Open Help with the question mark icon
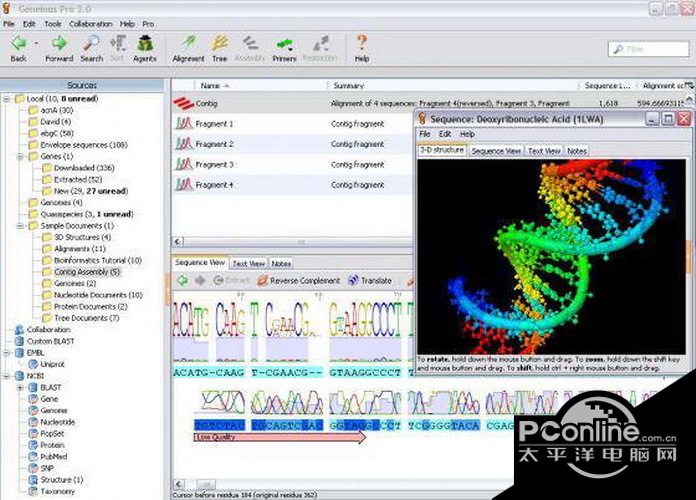 [x=361, y=42]
